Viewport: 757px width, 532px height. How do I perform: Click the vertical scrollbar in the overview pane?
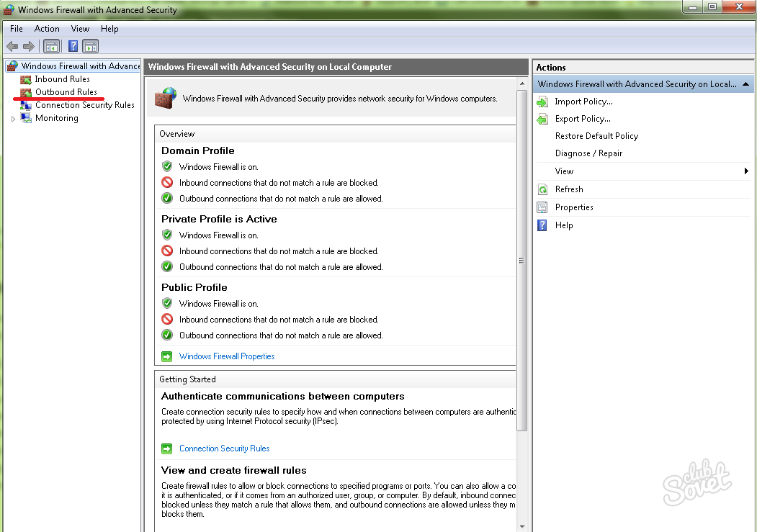pos(522,259)
